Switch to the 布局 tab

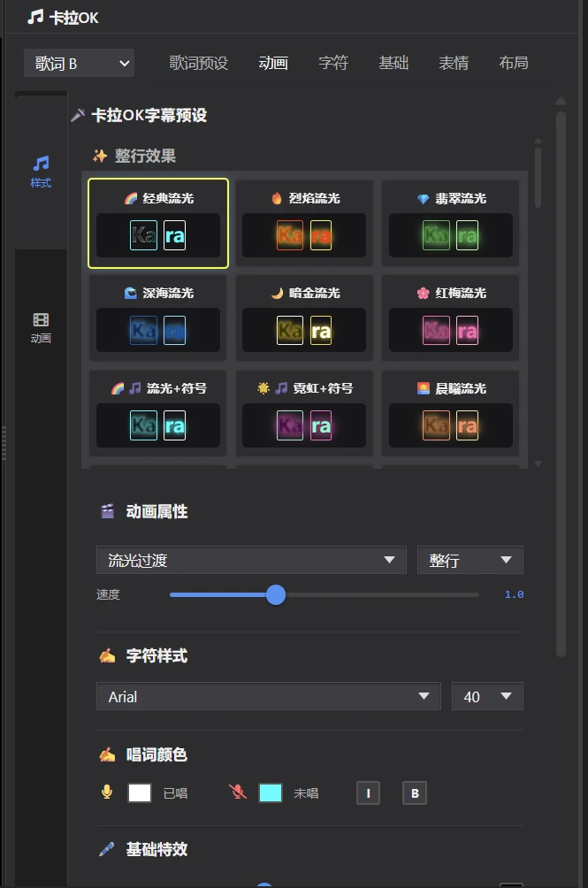click(514, 63)
